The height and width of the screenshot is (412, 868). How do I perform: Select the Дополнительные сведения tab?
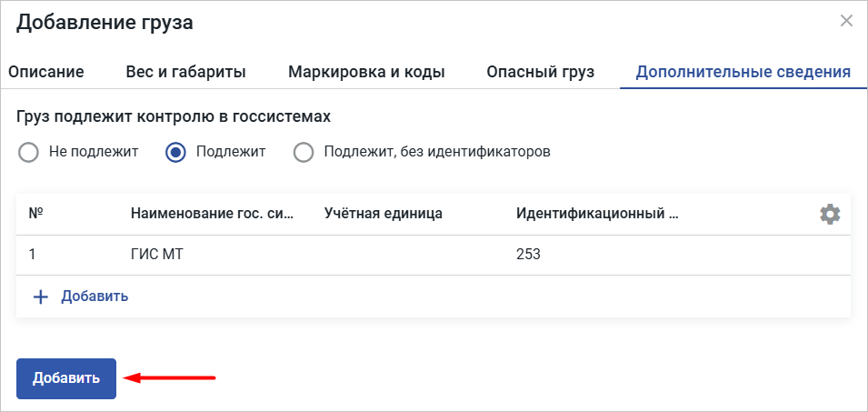pyautogui.click(x=743, y=72)
